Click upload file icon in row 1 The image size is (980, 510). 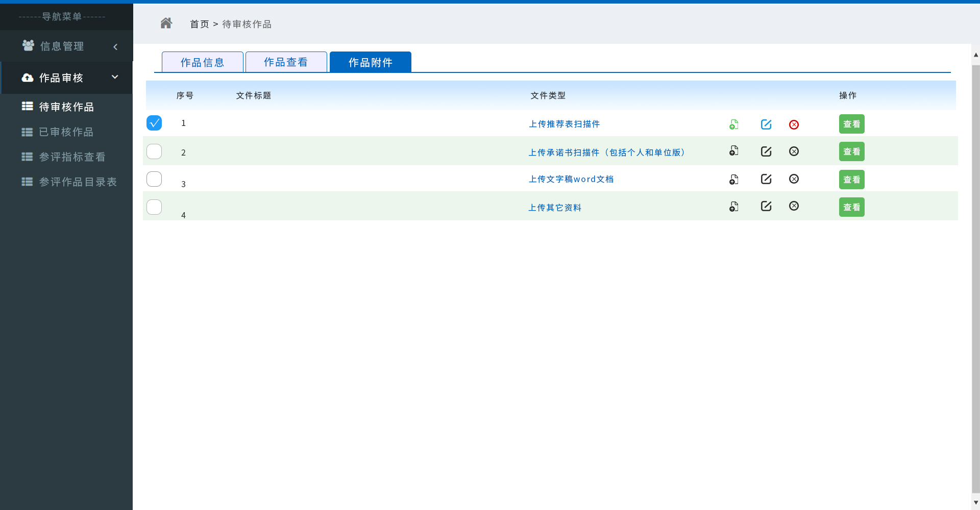tap(733, 124)
